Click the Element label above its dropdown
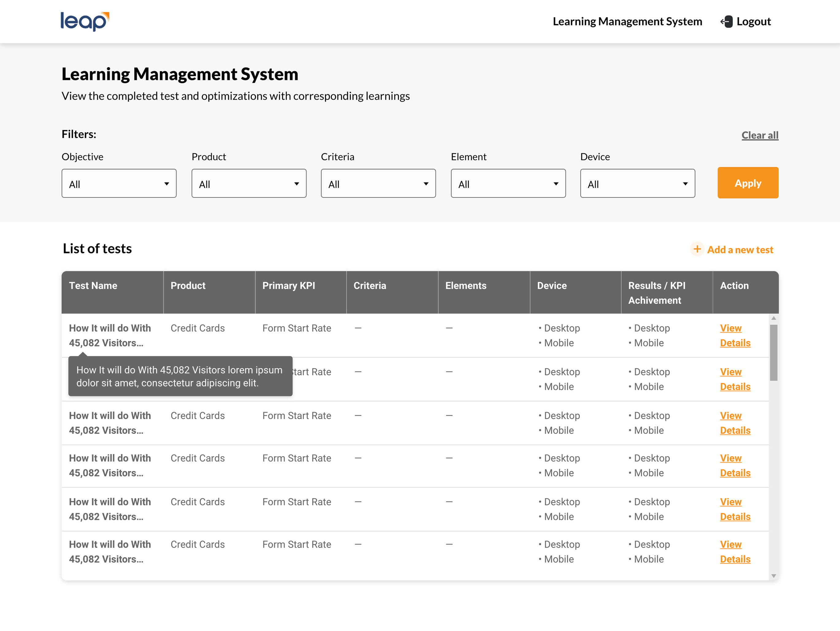The image size is (840, 631). point(468,157)
